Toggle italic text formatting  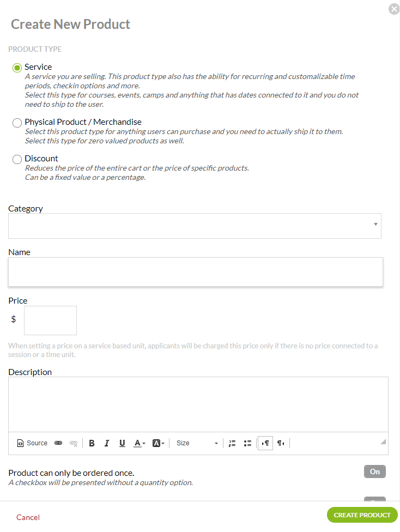point(107,443)
